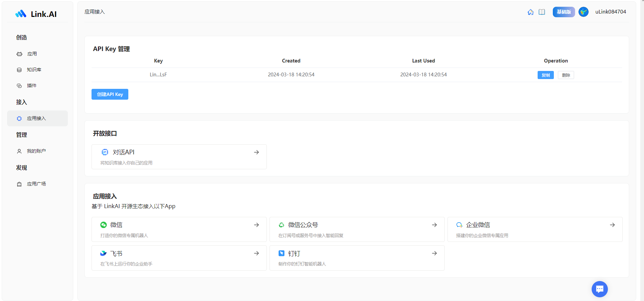The image size is (644, 301).
Task: Expand the 对话API card arrow
Action: (256, 152)
